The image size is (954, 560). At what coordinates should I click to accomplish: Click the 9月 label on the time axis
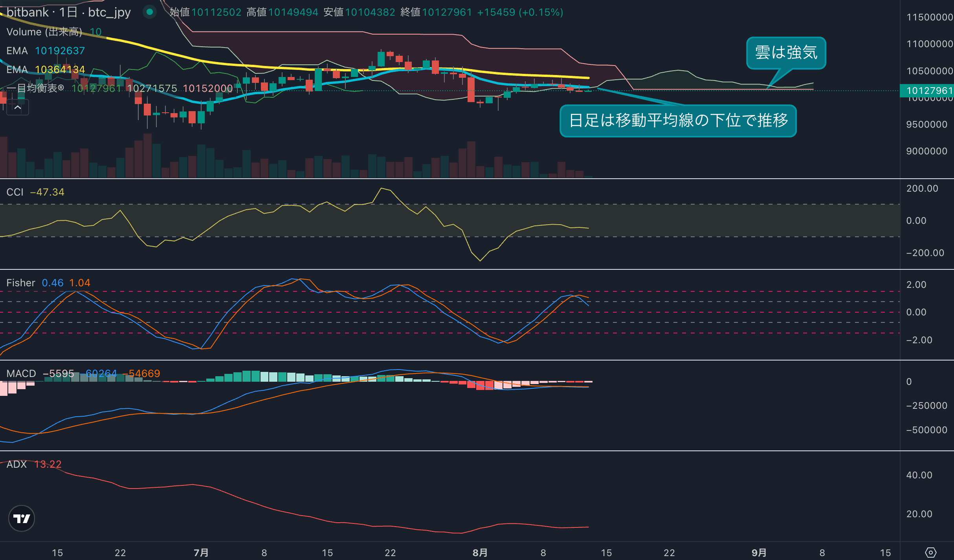click(x=759, y=553)
